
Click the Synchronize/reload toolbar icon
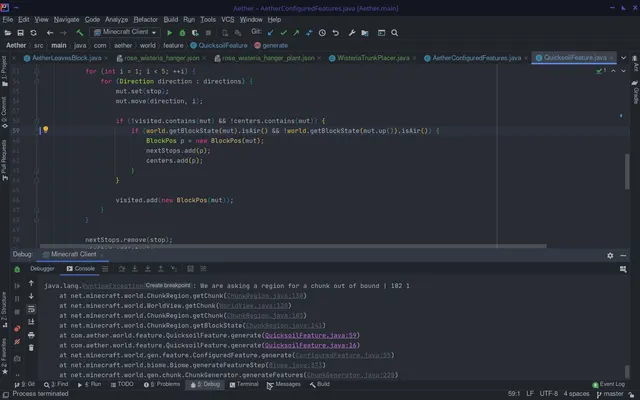pyautogui.click(x=33, y=33)
